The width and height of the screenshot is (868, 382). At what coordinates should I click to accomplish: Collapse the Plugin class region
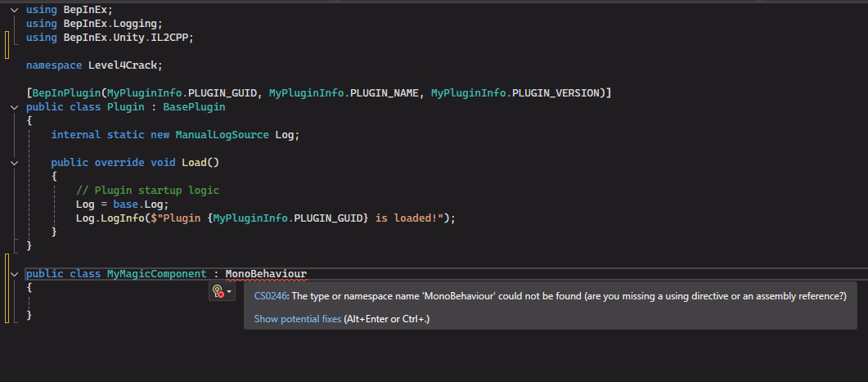point(13,107)
